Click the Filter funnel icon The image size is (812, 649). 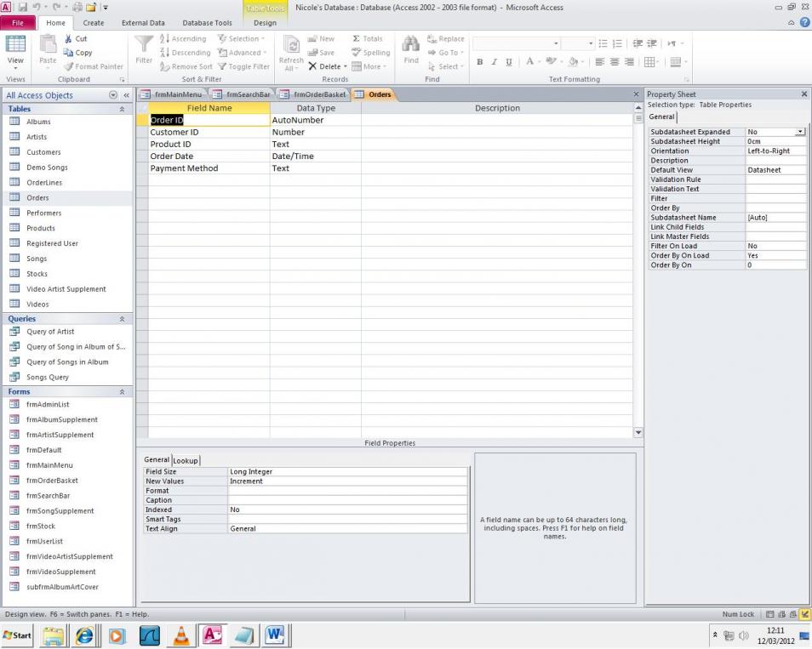144,44
